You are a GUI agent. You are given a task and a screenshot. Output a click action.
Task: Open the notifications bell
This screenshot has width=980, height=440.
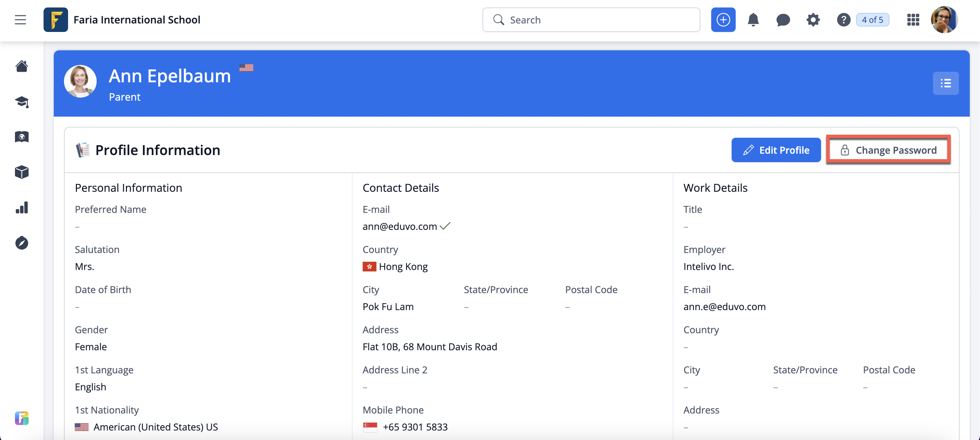(x=753, y=20)
